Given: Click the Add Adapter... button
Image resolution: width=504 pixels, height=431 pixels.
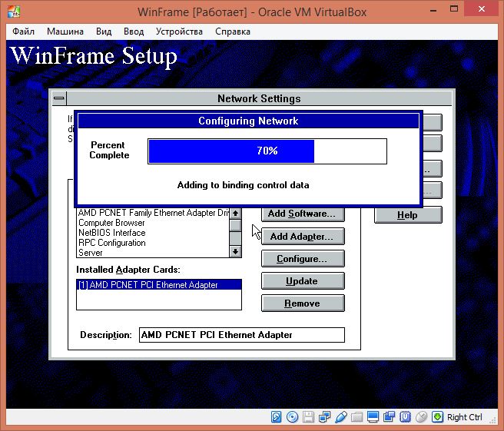Looking at the screenshot, I should (x=303, y=236).
